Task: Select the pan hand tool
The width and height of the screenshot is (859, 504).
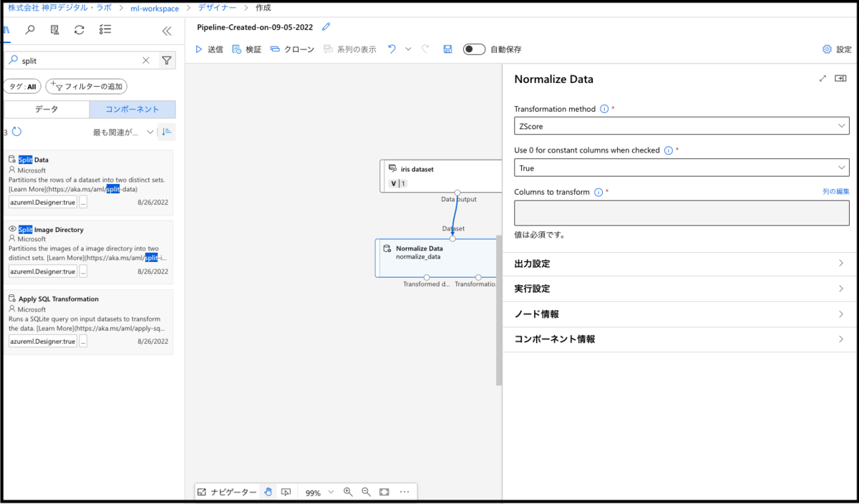Action: (268, 492)
